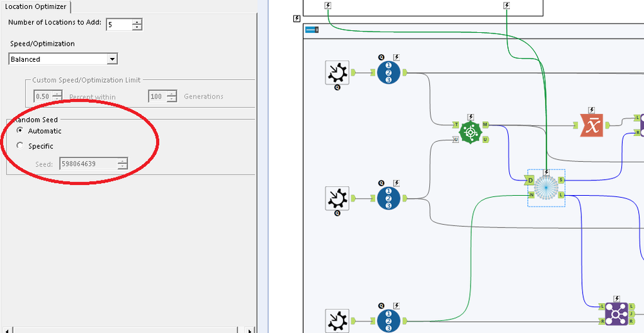Click Number of Locations to Add field
644x333 pixels.
tap(119, 24)
